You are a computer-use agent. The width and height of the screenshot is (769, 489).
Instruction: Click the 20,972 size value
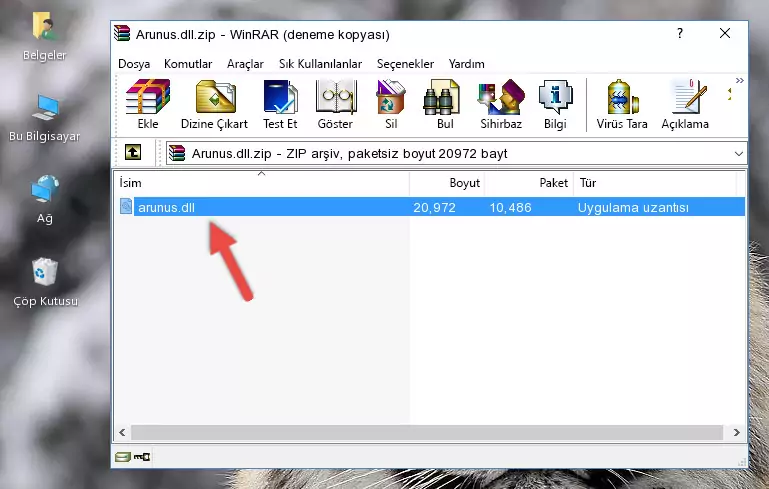[434, 207]
